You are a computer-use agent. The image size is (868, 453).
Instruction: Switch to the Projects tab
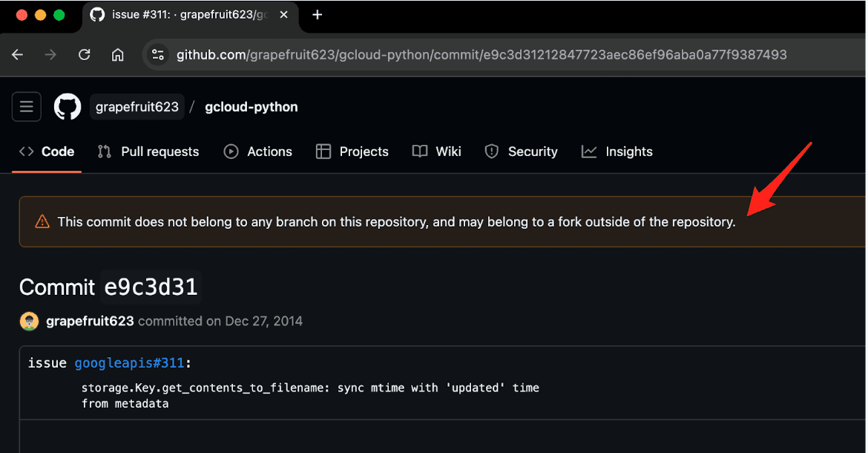352,151
